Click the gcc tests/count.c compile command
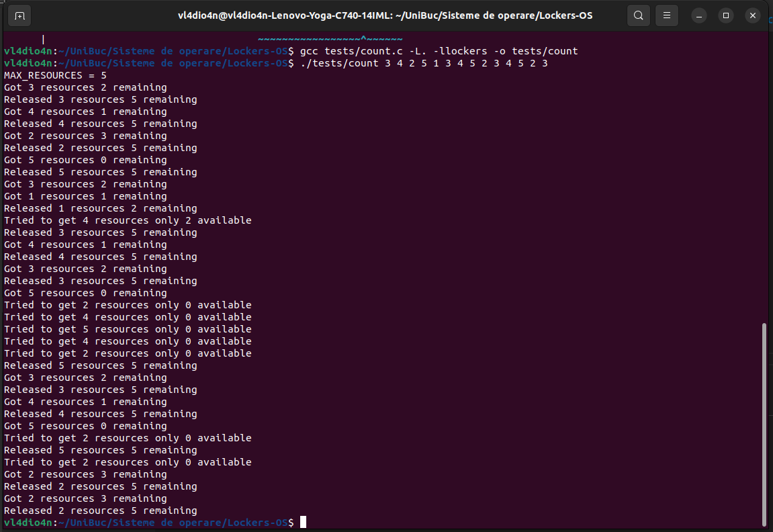The image size is (773, 532). tap(439, 51)
